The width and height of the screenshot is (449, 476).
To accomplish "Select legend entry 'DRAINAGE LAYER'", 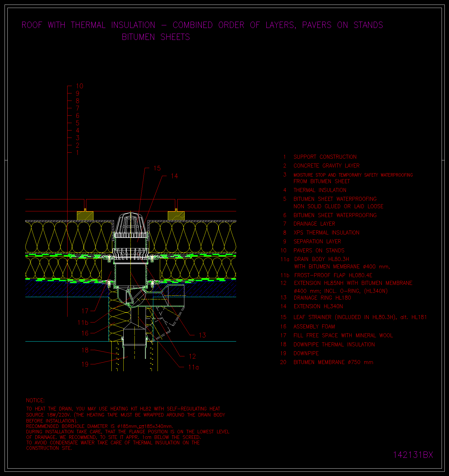I will (x=314, y=224).
